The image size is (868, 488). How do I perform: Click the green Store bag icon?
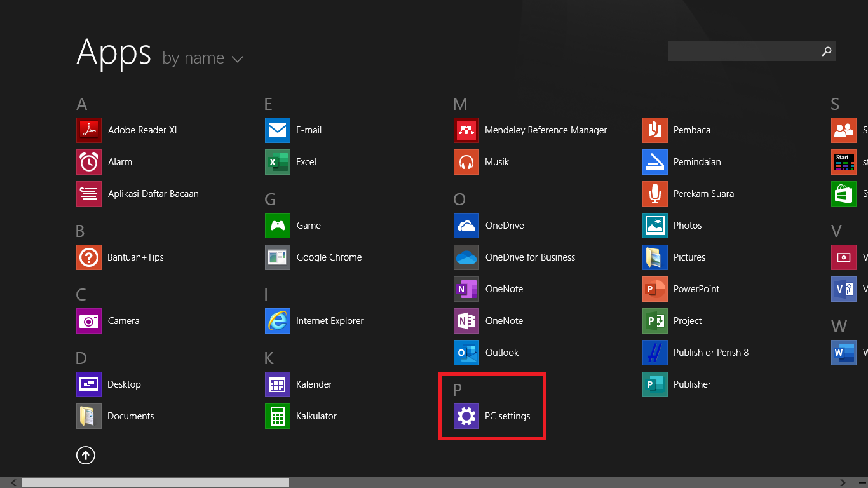tap(844, 194)
